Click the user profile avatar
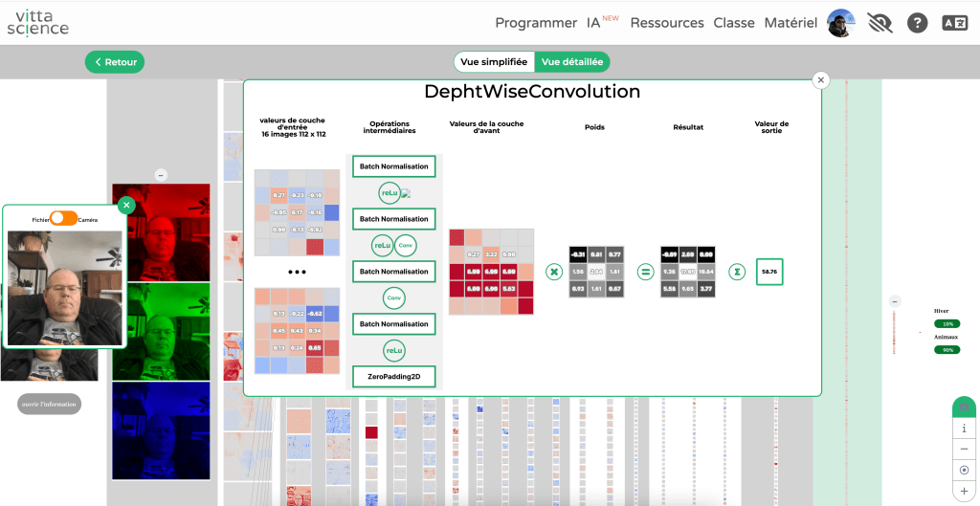Image resolution: width=980 pixels, height=506 pixels. click(x=840, y=23)
